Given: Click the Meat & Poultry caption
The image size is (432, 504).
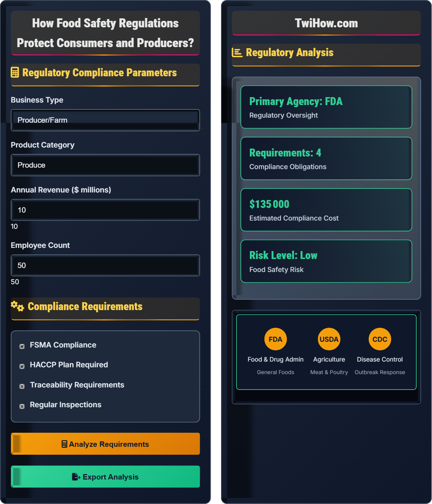Looking at the screenshot, I should click(329, 372).
